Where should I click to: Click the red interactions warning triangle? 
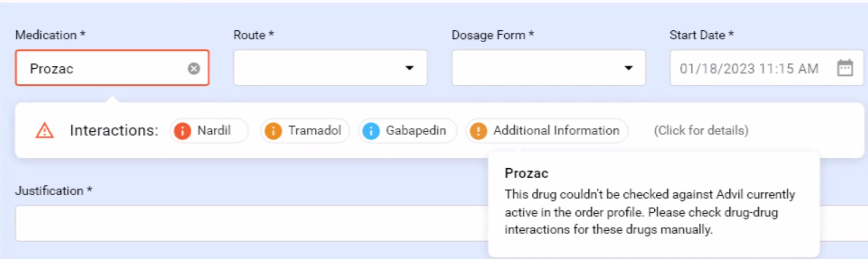coord(45,131)
